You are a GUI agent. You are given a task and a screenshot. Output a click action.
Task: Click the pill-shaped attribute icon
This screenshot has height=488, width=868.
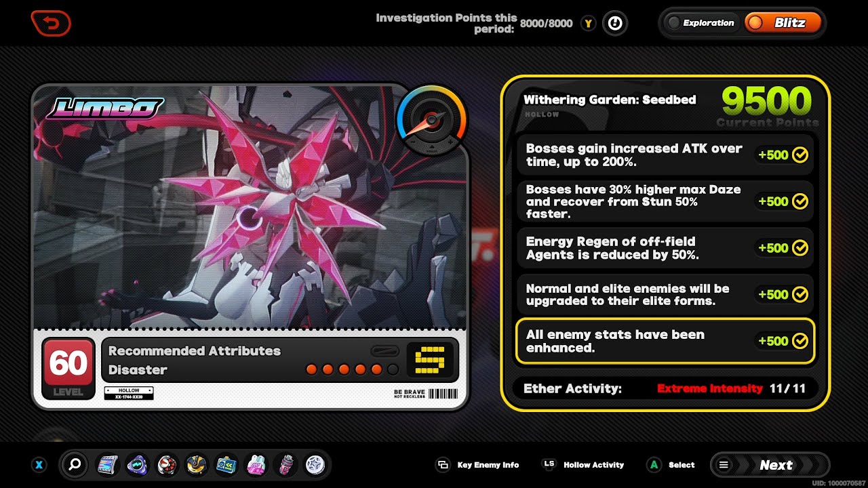point(385,351)
